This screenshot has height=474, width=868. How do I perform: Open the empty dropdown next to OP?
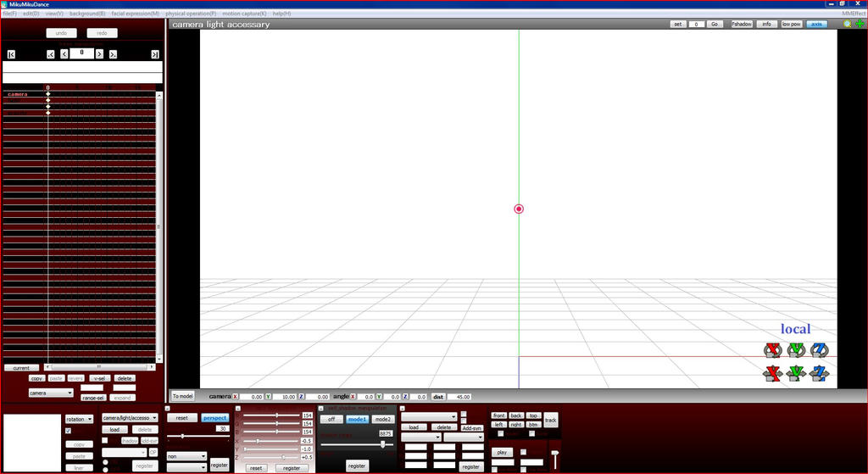[124, 453]
